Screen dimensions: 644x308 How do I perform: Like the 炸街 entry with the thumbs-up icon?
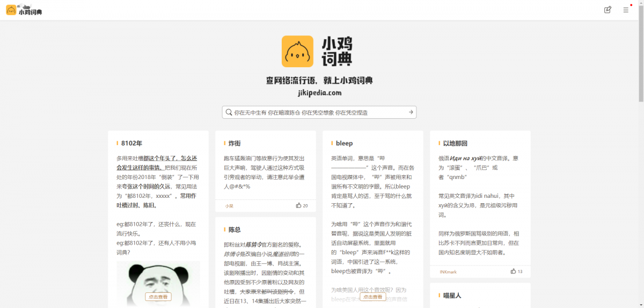[298, 205]
